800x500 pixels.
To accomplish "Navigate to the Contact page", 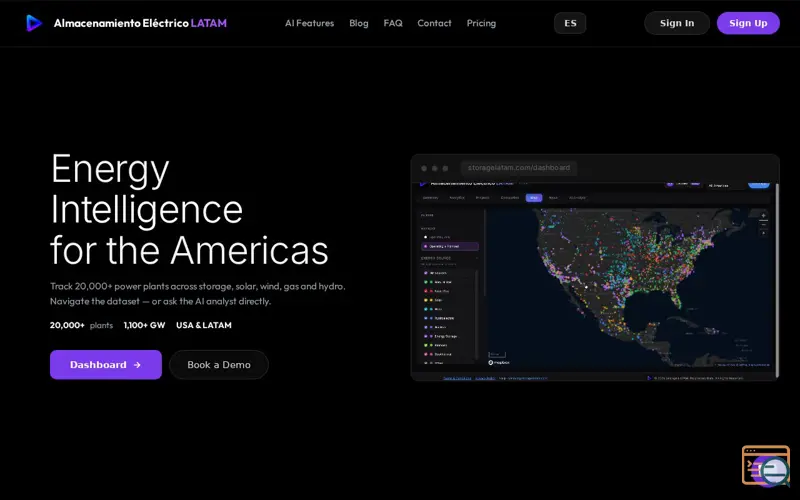I will (x=434, y=23).
